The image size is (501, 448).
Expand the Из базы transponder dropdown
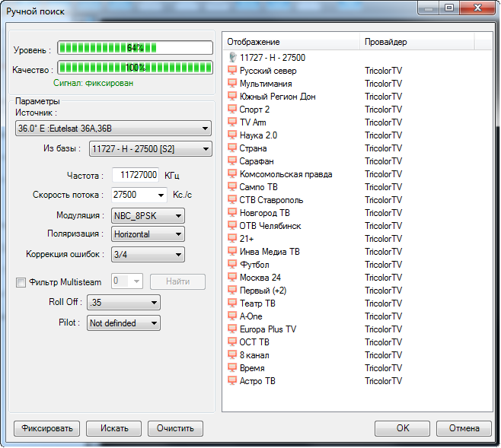(150, 149)
